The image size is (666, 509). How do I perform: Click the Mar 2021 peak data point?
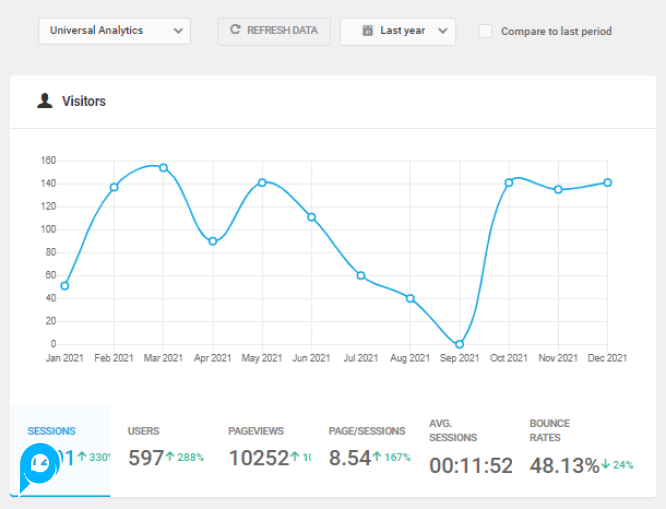pyautogui.click(x=163, y=168)
